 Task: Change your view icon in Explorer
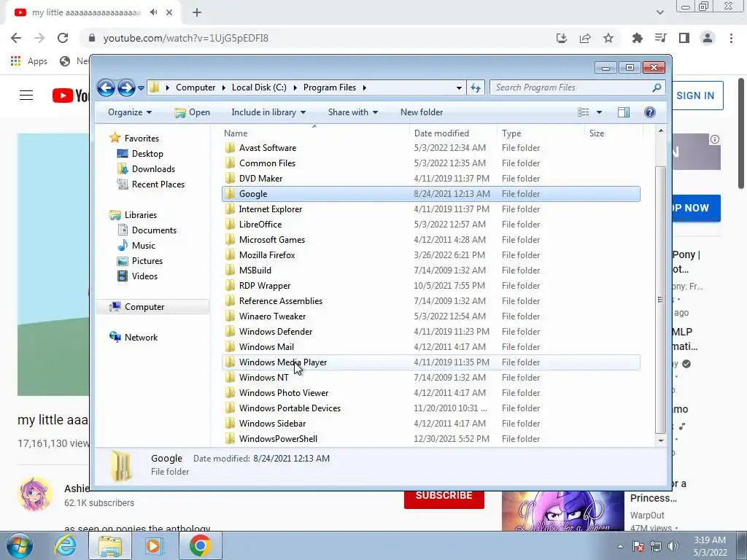(584, 112)
